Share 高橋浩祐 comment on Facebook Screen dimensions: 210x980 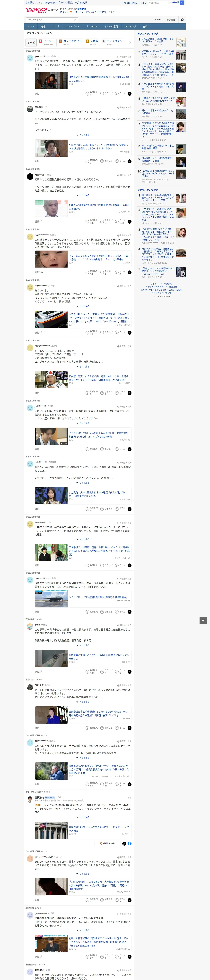click(x=130, y=843)
